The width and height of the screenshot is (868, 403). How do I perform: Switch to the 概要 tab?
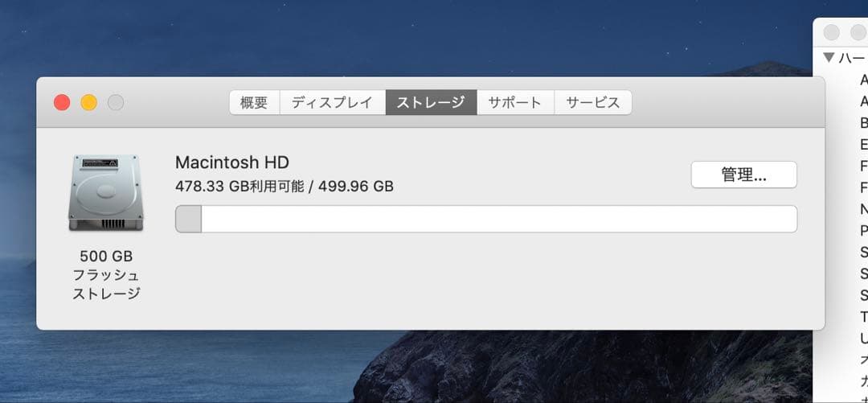(x=255, y=102)
